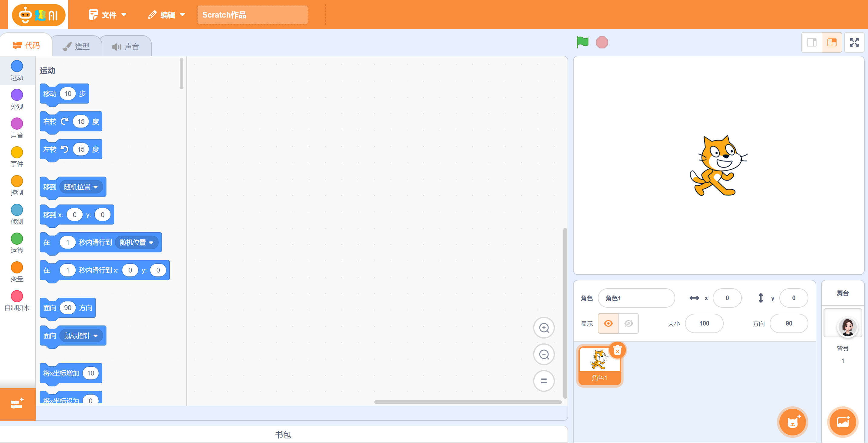The height and width of the screenshot is (443, 868).
Task: Select the 外观 looks category
Action: click(x=17, y=99)
